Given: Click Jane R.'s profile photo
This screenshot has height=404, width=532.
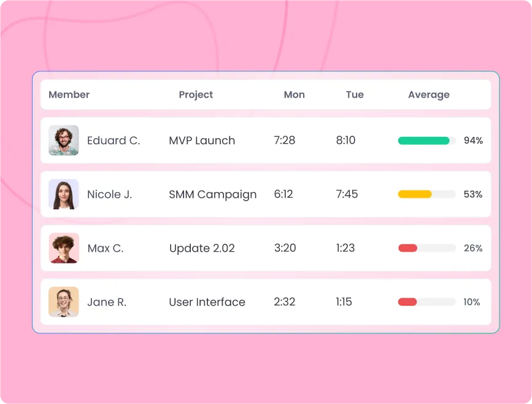Looking at the screenshot, I should [x=63, y=301].
